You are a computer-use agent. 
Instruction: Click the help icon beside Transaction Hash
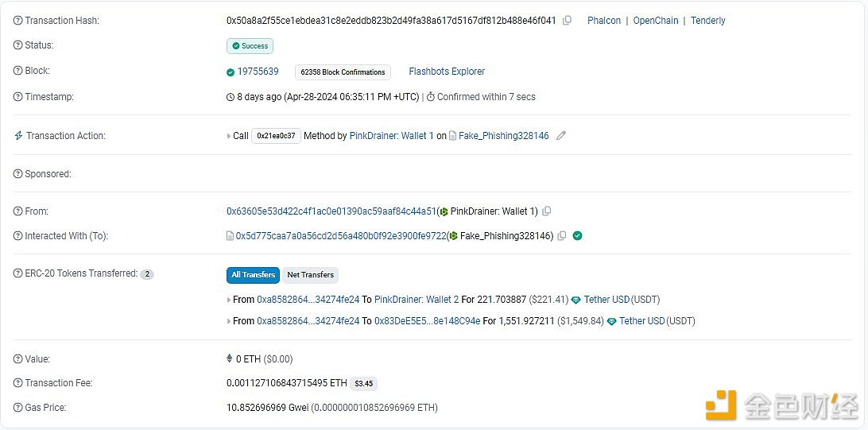(18, 21)
